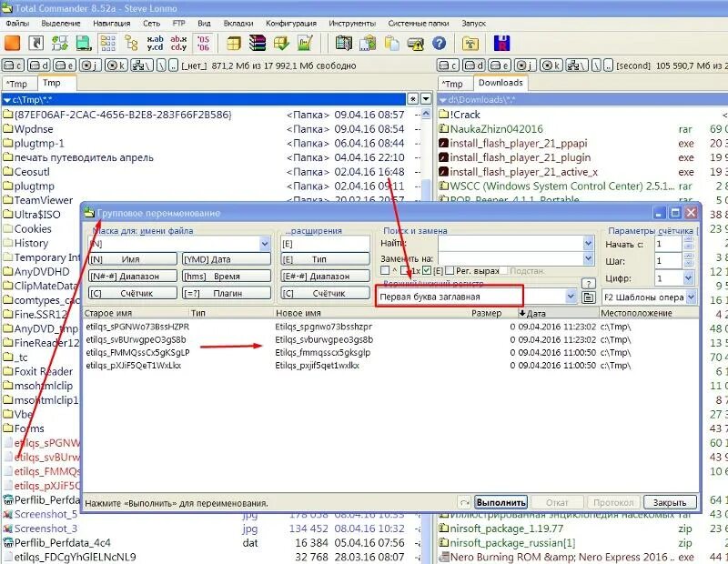Show the directory tree view icon
Viewport: 728px width, 564px height.
click(x=131, y=43)
